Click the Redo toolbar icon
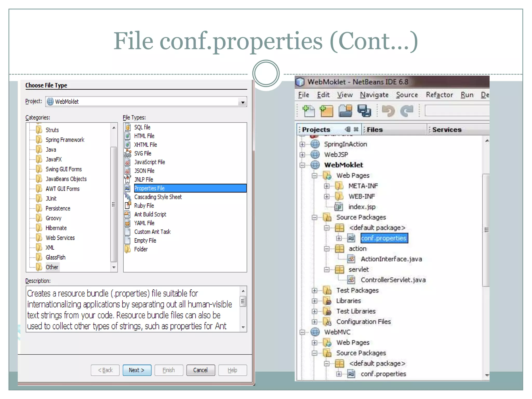Viewport: 532px width, 399px height. pos(407,111)
